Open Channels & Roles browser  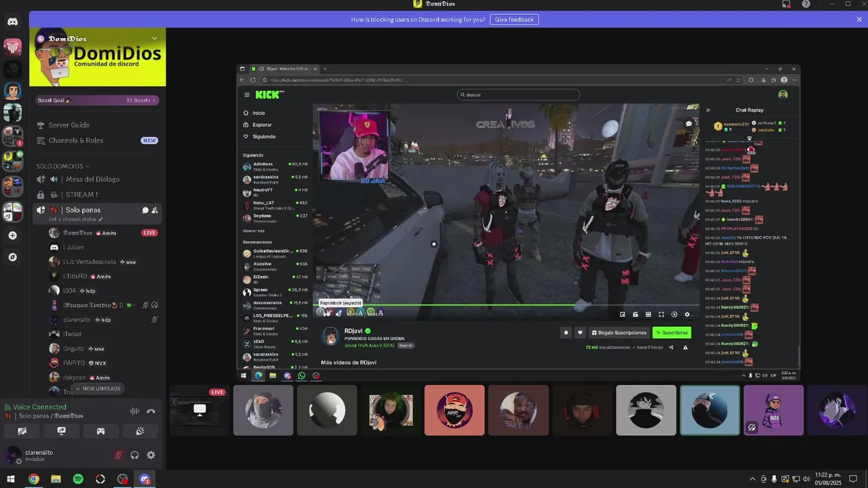pyautogui.click(x=98, y=140)
